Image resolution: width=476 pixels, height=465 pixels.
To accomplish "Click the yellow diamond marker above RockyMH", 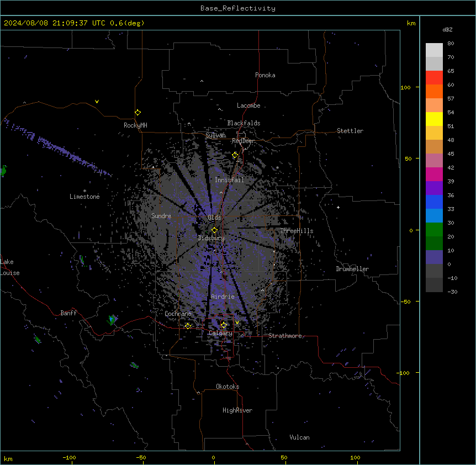I will 137,113.
